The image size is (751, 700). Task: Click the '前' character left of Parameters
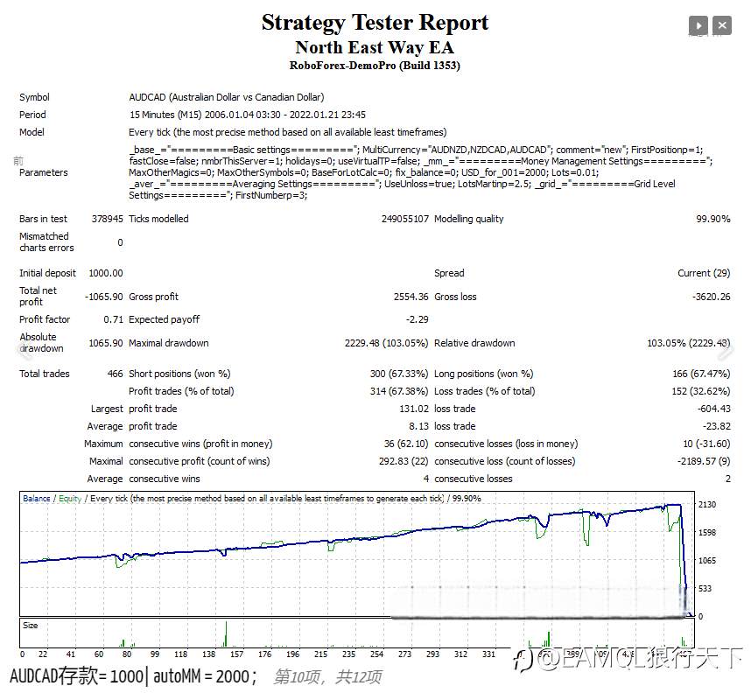coord(18,161)
